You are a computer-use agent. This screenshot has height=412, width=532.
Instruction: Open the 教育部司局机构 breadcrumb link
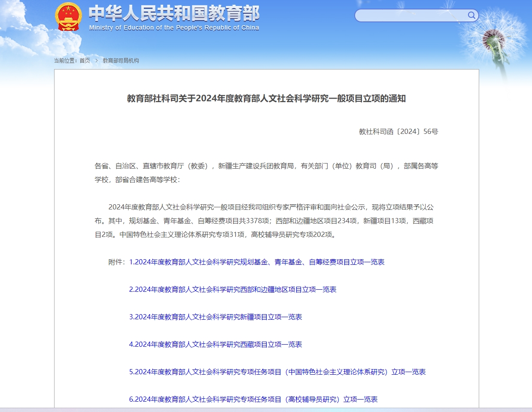coord(121,61)
